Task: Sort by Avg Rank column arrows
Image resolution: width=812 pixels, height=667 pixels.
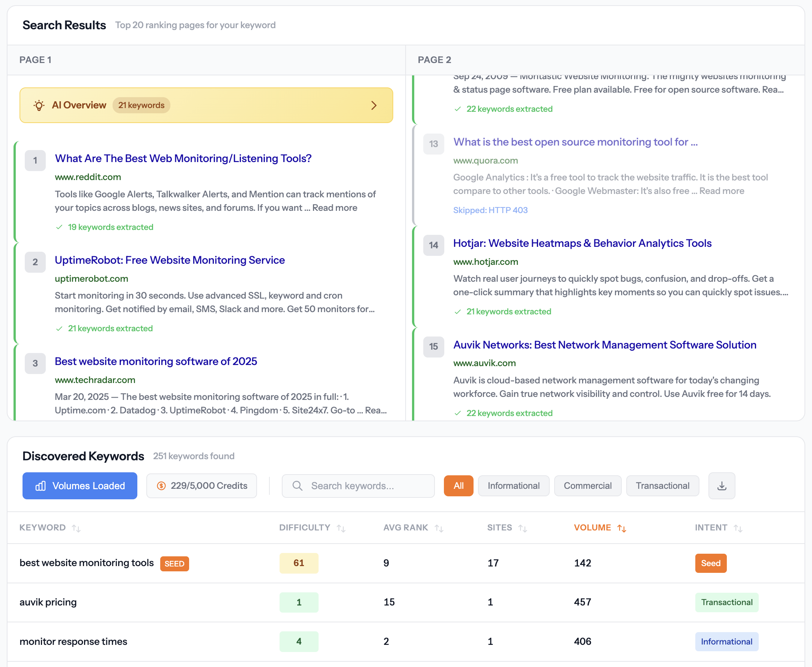Action: 439,528
